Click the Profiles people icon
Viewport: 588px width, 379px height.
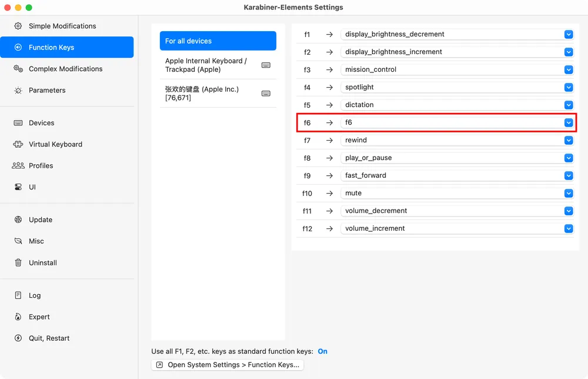[18, 166]
